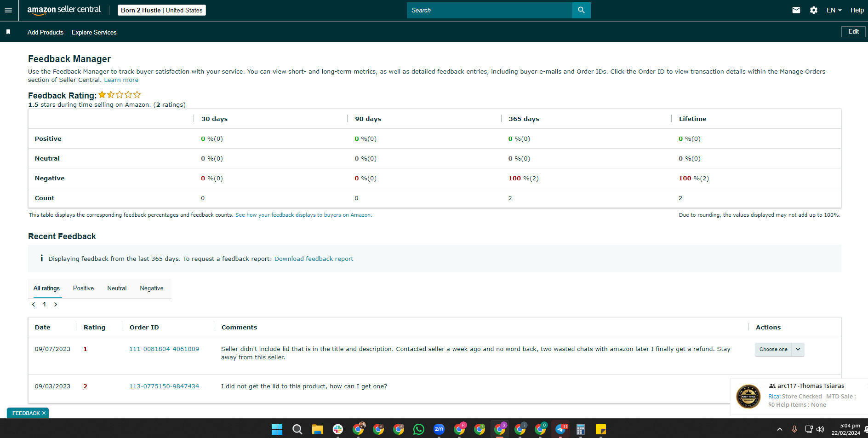Open the EN language dropdown
The width and height of the screenshot is (868, 438).
834,10
